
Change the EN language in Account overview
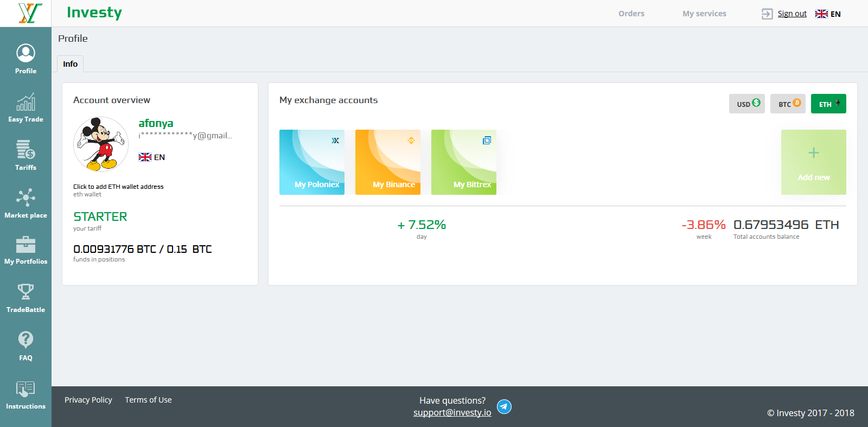point(152,157)
